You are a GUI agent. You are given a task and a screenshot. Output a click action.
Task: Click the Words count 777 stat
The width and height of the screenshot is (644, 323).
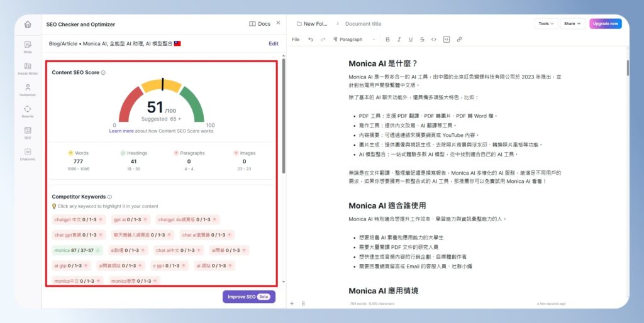78,161
